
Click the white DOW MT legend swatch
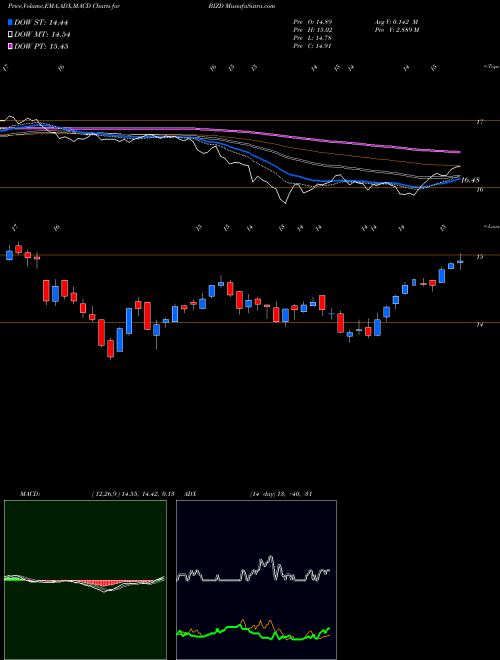point(10,35)
